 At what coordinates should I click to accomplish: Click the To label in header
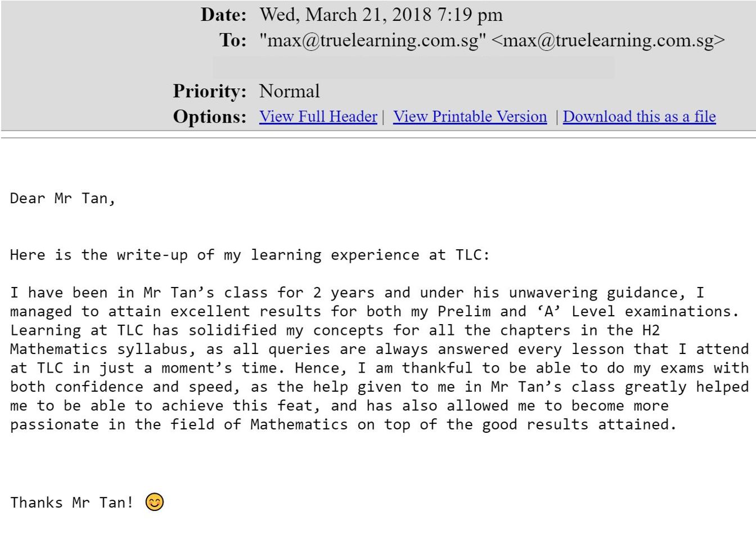click(x=233, y=41)
